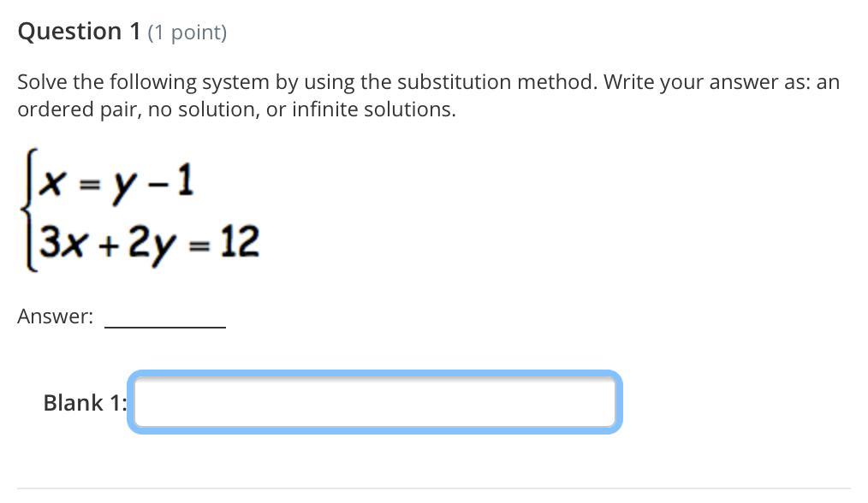Click the phrase 'infinite solutions'
Viewport: 868px width, 503px height.
(x=374, y=109)
